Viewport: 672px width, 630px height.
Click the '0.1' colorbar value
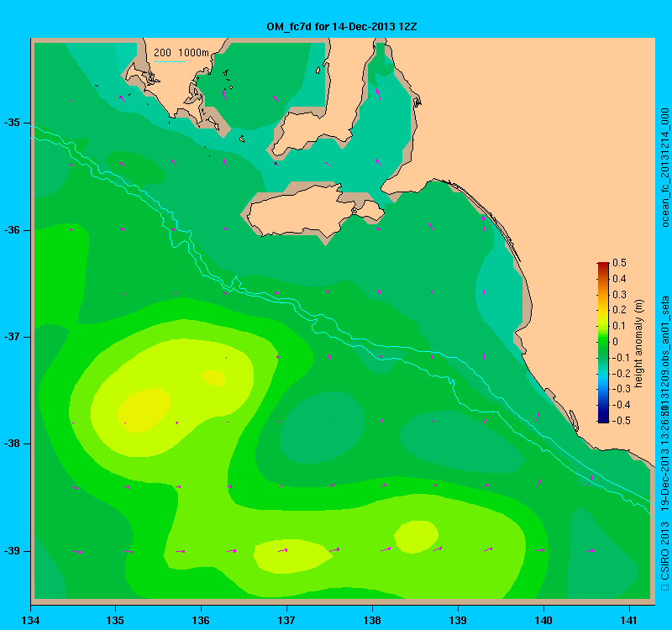619,326
